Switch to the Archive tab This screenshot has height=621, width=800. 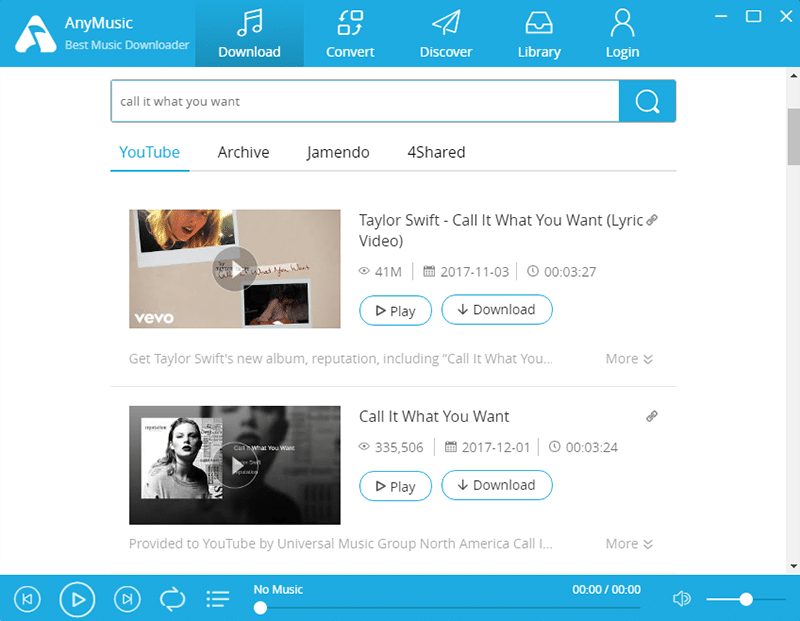point(243,153)
